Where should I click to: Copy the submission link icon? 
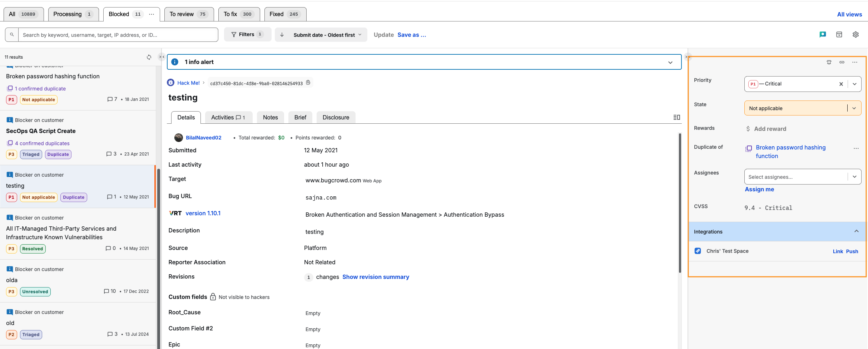tap(842, 62)
